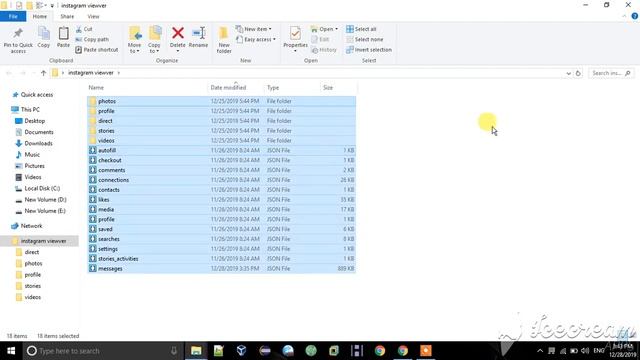Click the Cut scissors command
Screen dimensions: 640x360
pos(84,29)
